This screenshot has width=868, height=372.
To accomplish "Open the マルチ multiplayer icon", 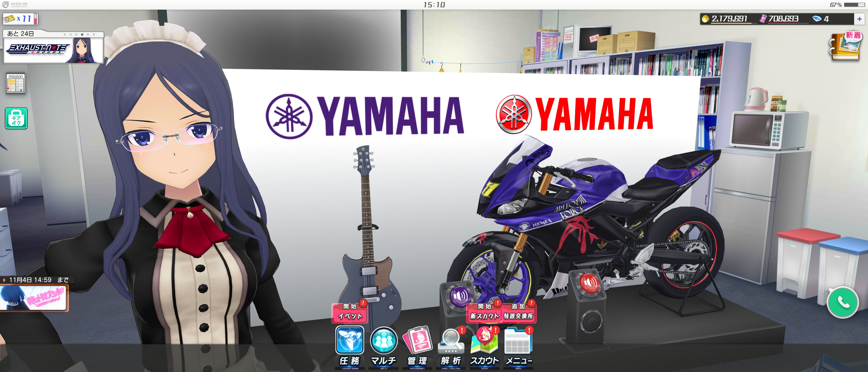I will (383, 347).
